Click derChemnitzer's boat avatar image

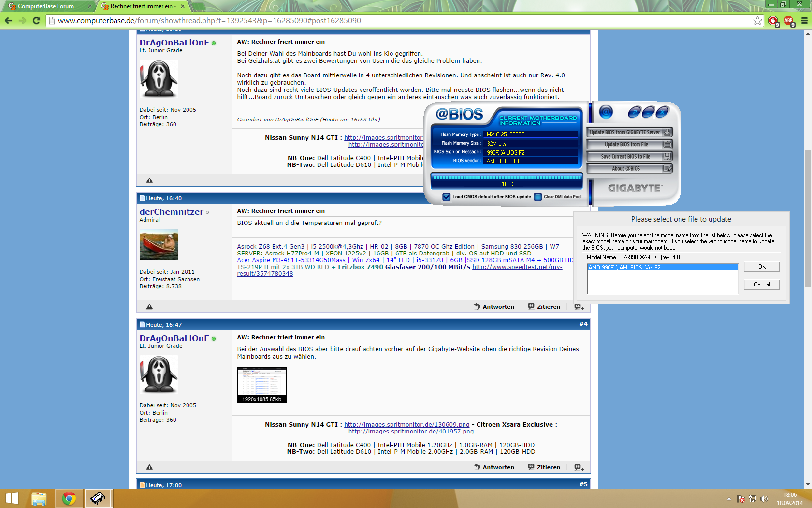[159, 244]
